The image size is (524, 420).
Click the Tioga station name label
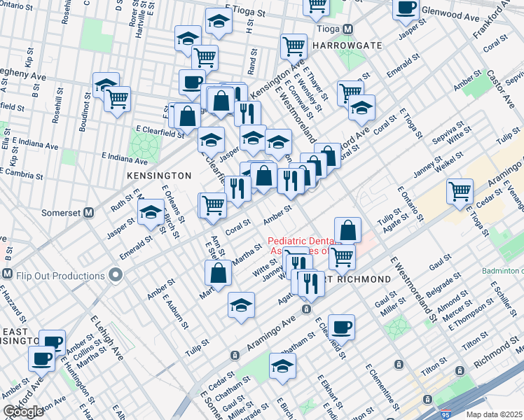pos(328,29)
